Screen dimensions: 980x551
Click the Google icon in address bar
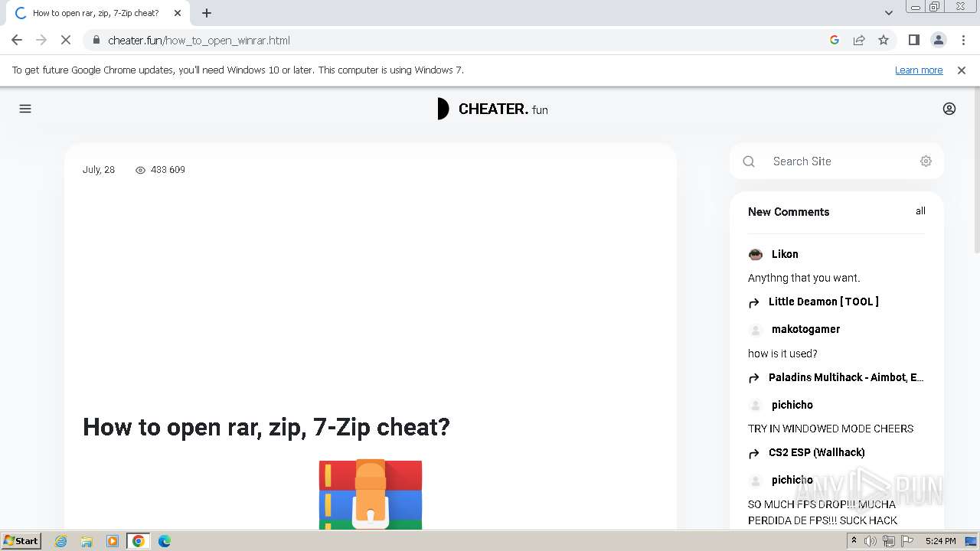[835, 40]
